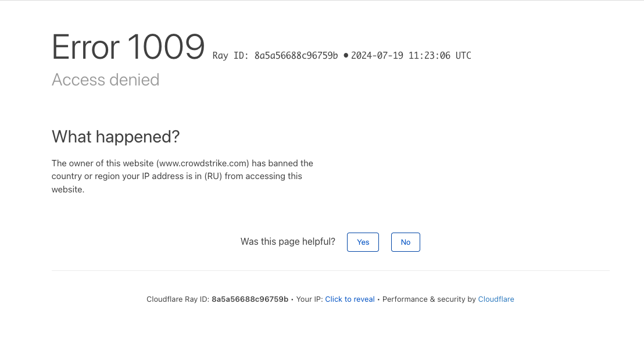Click the Access denied subheading
Viewport: 644px width, 350px height.
[105, 80]
